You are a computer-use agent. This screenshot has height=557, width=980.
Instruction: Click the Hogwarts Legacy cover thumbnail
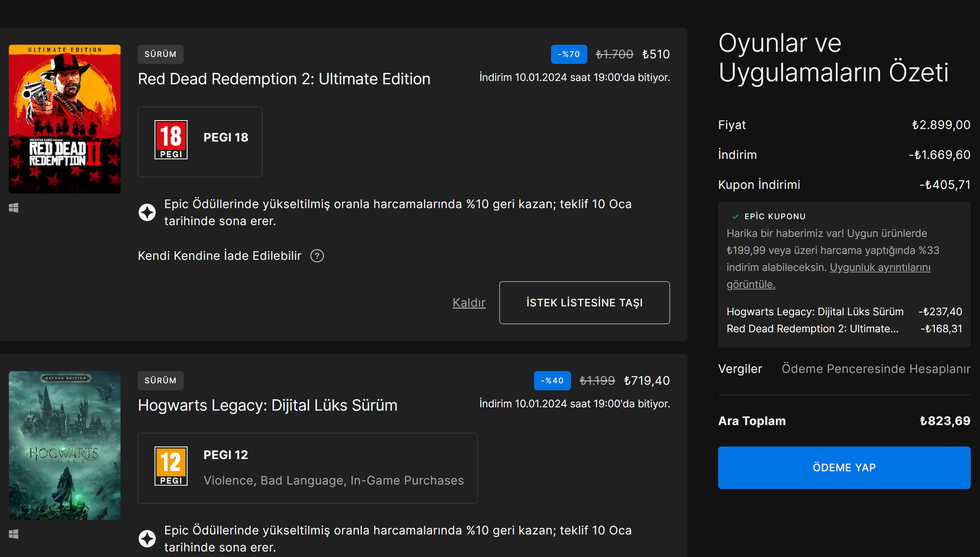coord(65,445)
